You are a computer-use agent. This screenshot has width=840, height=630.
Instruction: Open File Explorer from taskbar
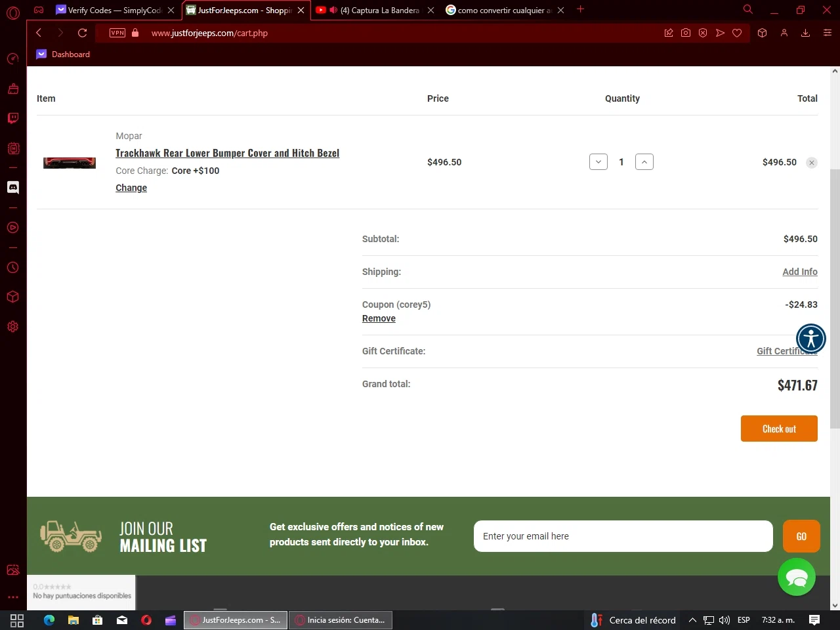(73, 620)
